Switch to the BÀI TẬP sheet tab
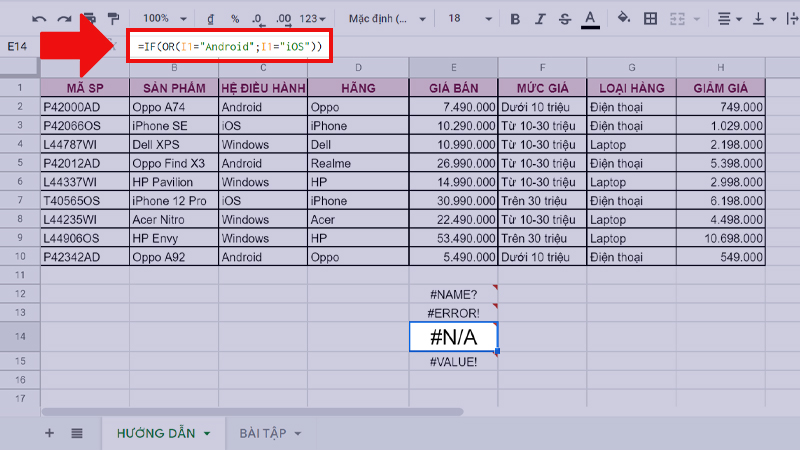The image size is (800, 450). pos(269,433)
